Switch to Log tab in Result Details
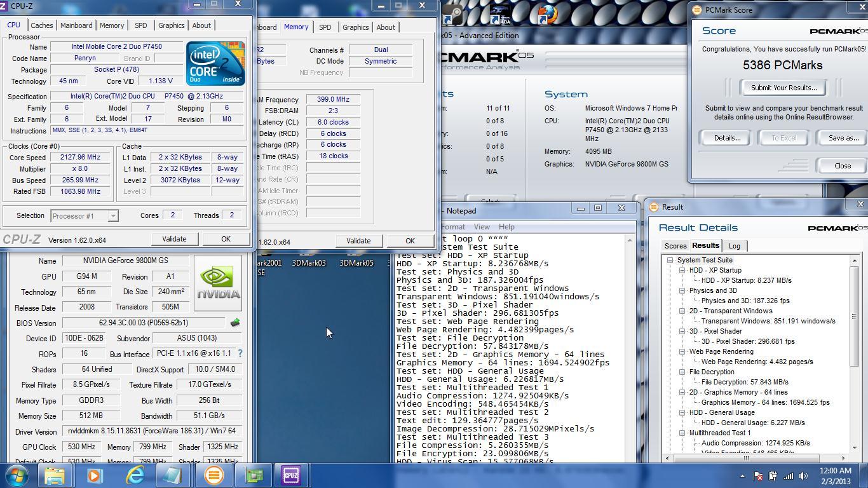Screen dimensions: 868x488 [735, 246]
